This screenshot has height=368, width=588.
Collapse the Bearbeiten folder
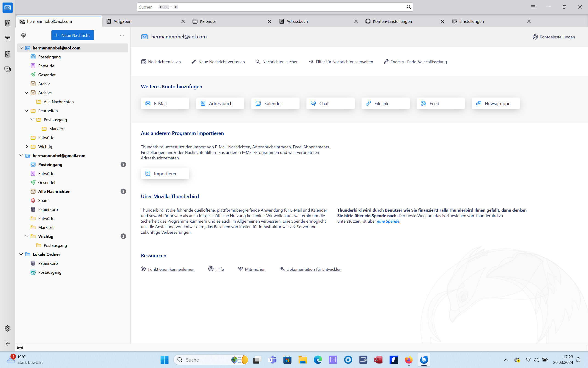pyautogui.click(x=27, y=111)
